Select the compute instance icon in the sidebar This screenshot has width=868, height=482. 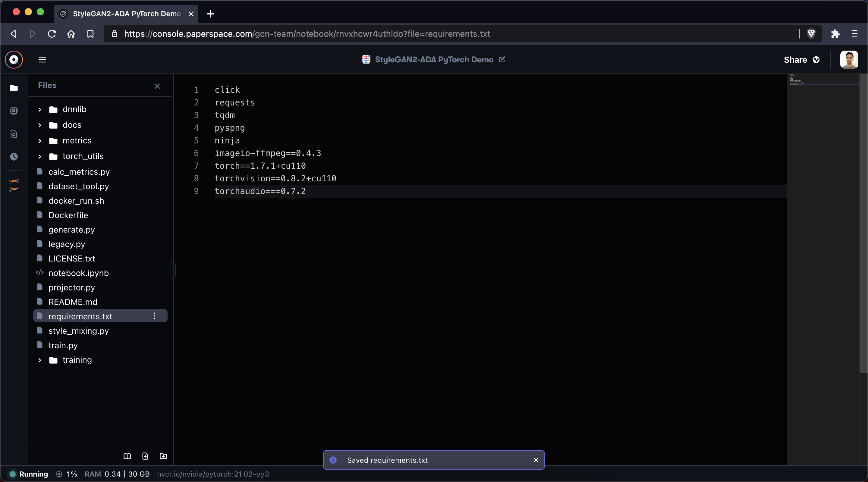coord(14,111)
